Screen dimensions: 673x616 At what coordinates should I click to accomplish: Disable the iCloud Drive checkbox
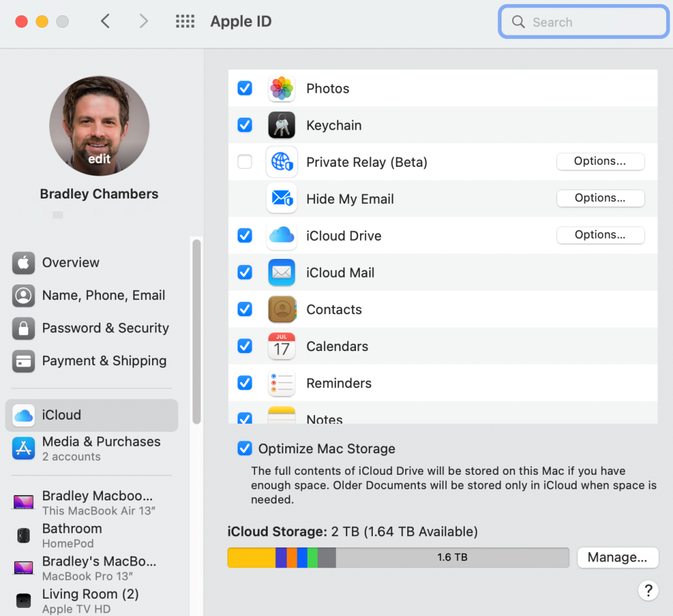pos(245,235)
